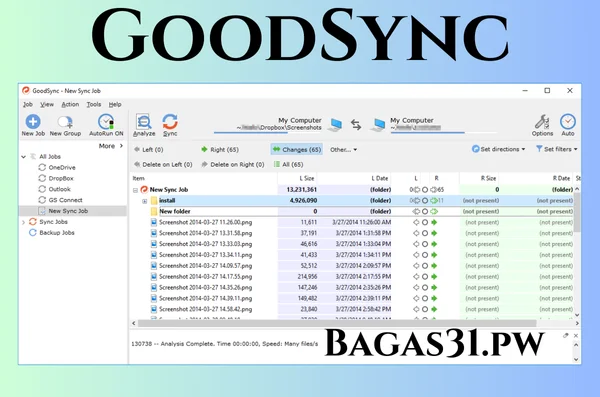Click the vertical scrollbar of file list
This screenshot has width=600, height=397.
[577, 212]
